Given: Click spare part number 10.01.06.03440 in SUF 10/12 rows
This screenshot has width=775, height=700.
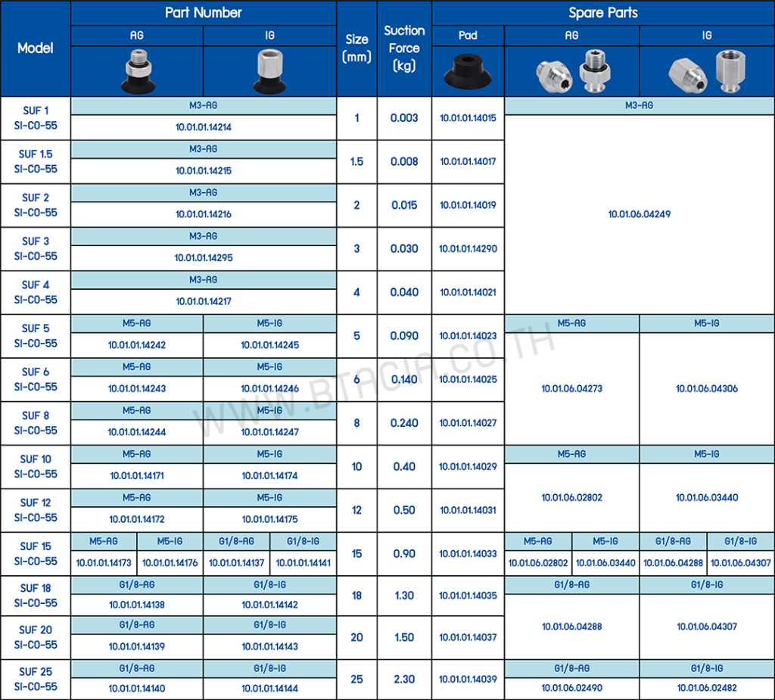Looking at the screenshot, I should point(707,497).
